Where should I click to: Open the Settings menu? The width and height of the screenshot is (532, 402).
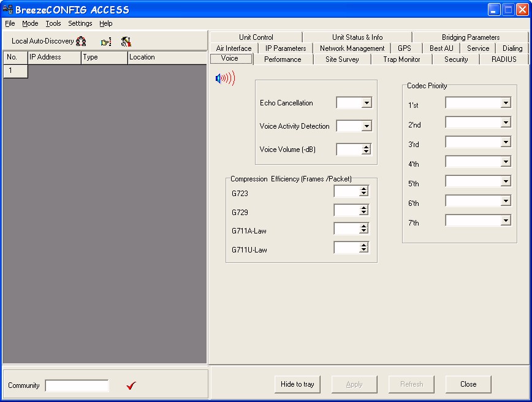pyautogui.click(x=80, y=23)
